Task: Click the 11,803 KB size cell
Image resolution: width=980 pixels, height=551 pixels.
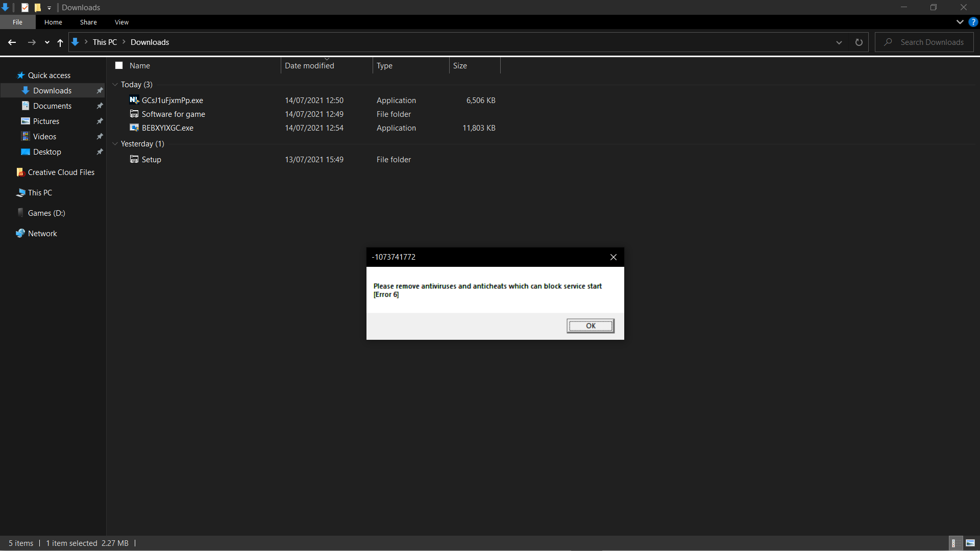Action: click(x=479, y=128)
